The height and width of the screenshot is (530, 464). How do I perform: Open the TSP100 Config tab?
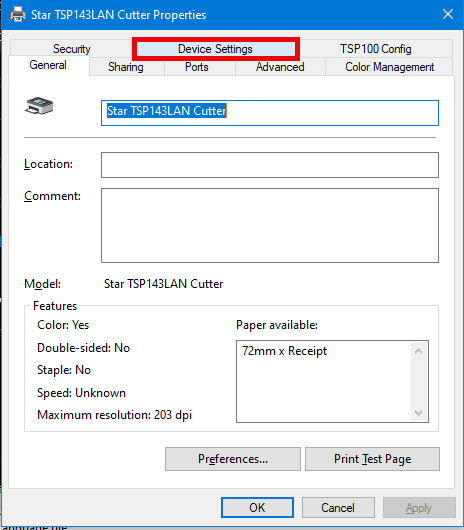click(375, 49)
